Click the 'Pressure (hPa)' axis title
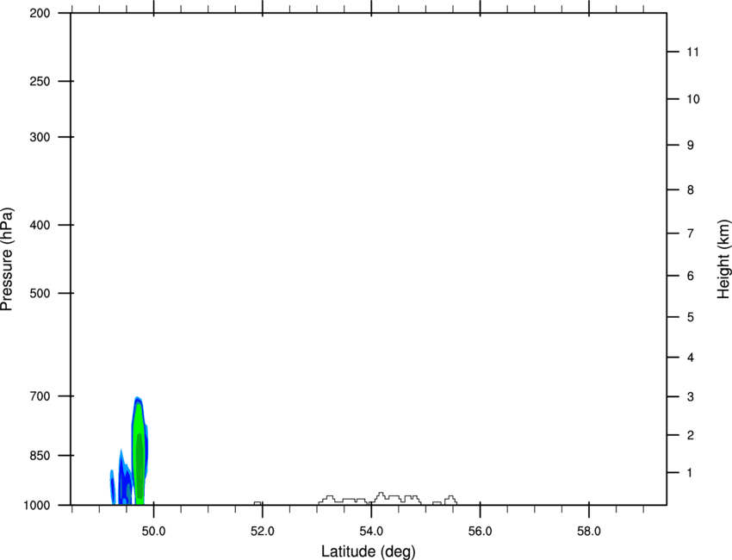 [x=7, y=259]
